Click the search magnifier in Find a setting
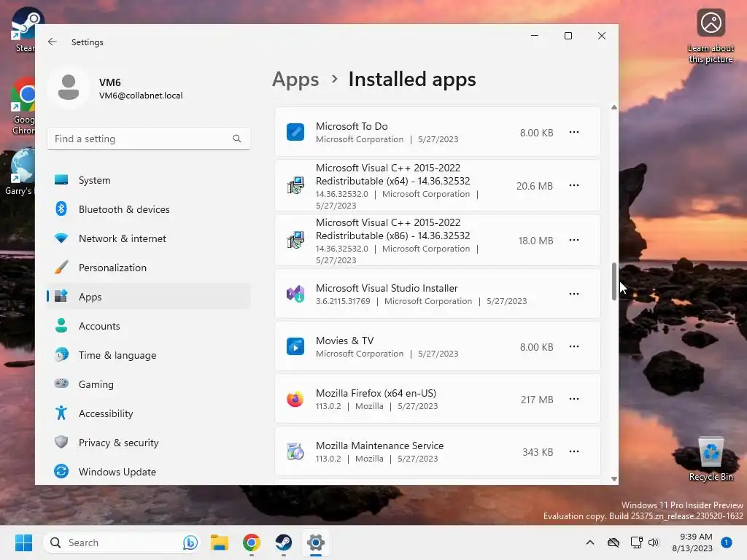Image resolution: width=747 pixels, height=560 pixels. 237,139
